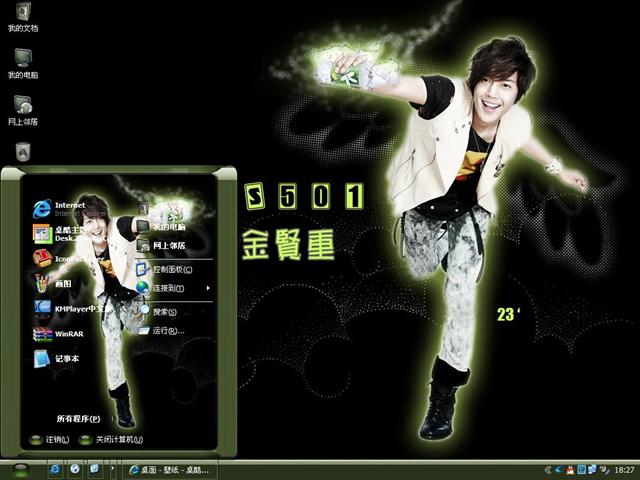Screen dimensions: 640x480
Task: Expand 连接到(T) submenu
Action: click(173, 288)
